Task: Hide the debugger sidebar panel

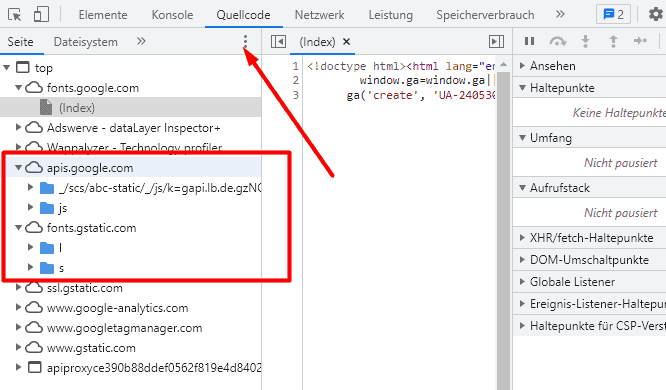Action: pos(496,42)
